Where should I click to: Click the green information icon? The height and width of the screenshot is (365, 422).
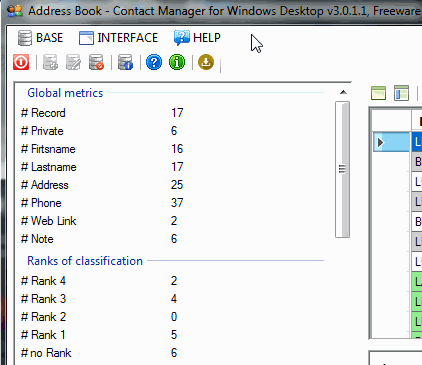click(177, 62)
